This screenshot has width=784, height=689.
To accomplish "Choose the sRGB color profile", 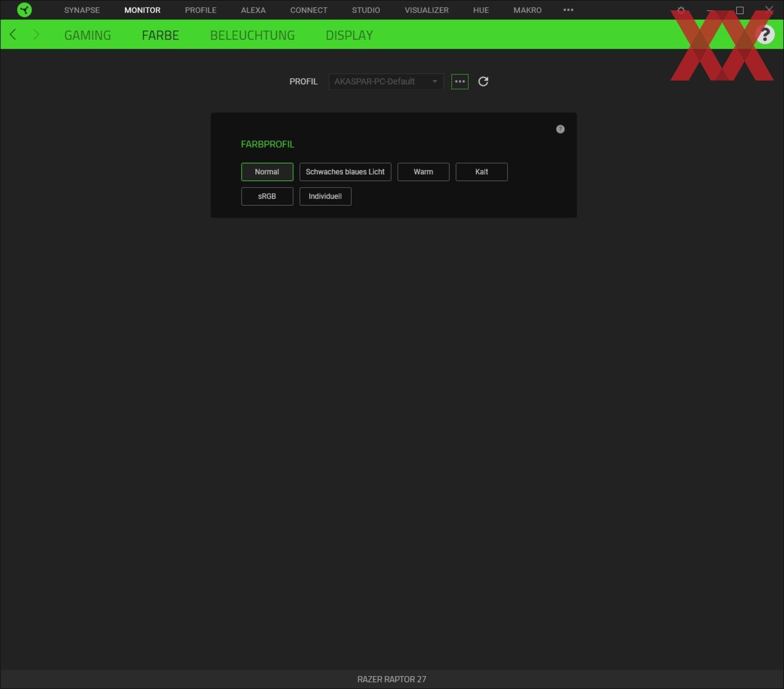I will 267,196.
